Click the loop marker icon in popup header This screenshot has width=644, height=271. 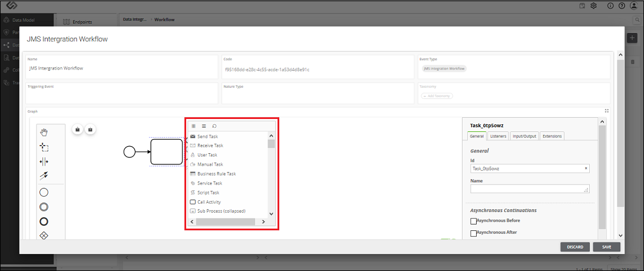pyautogui.click(x=214, y=126)
